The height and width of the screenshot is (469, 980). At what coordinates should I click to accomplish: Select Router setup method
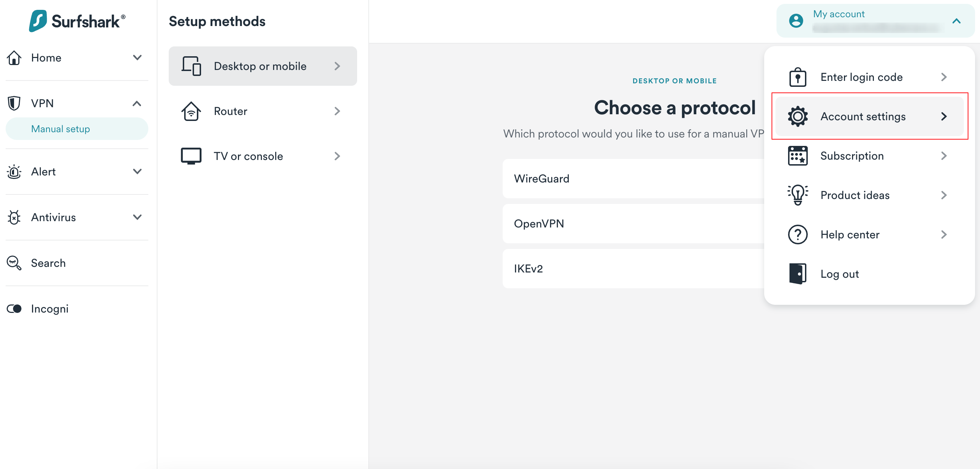pos(263,111)
